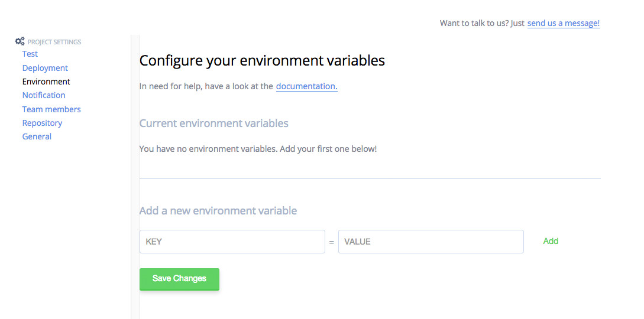Open the Test settings page
The height and width of the screenshot is (319, 644).
click(30, 54)
